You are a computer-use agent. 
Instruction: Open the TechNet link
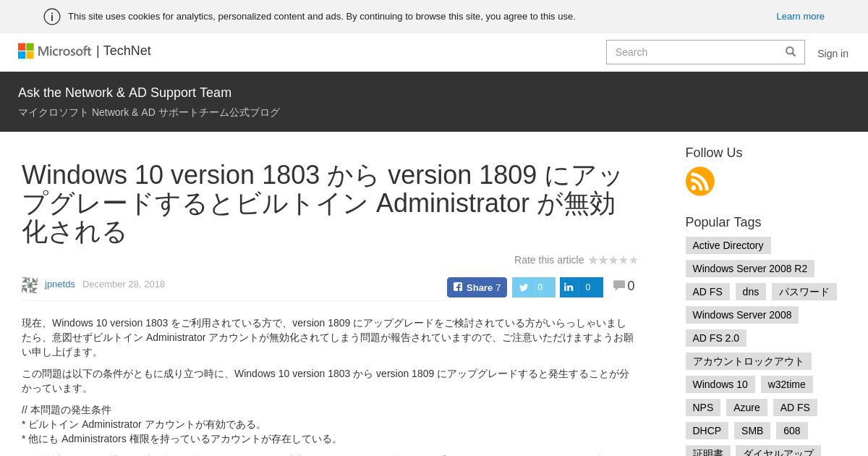[x=127, y=51]
